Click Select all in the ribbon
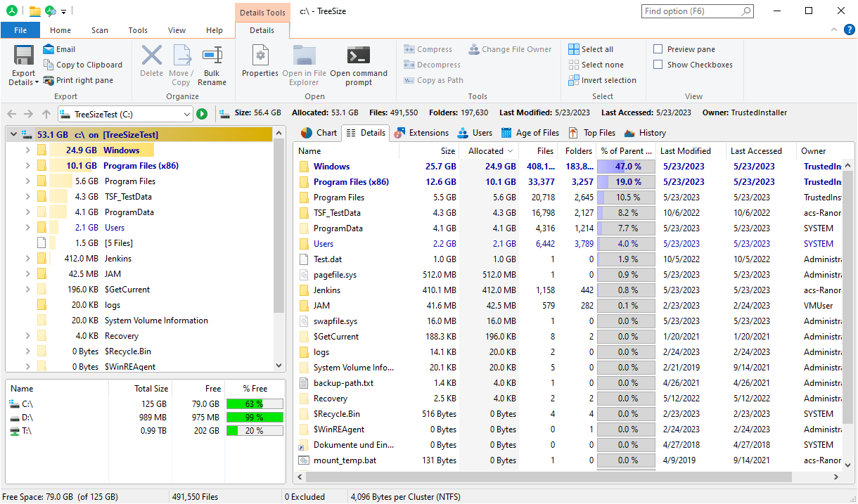Viewport: 858px width, 504px height. [x=593, y=49]
